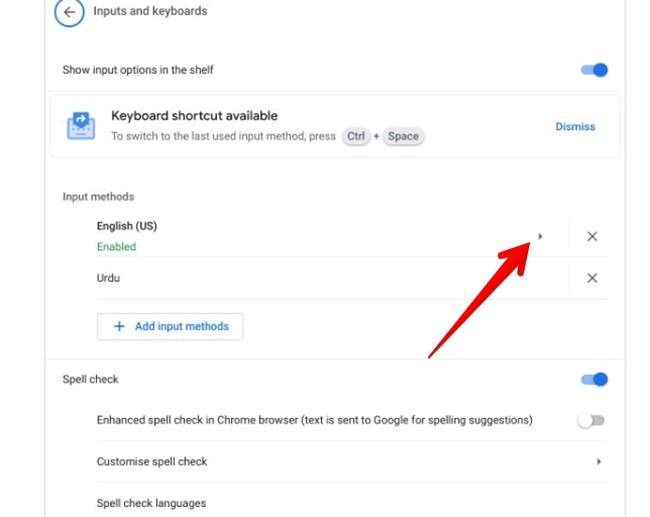Image resolution: width=650 pixels, height=517 pixels.
Task: Click the Ctrl key chip
Action: click(356, 136)
